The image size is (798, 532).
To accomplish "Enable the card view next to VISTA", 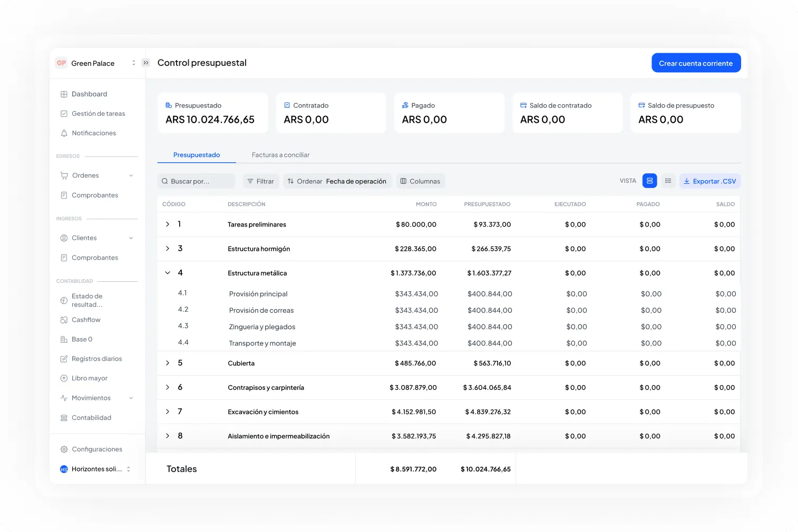I will click(x=649, y=181).
